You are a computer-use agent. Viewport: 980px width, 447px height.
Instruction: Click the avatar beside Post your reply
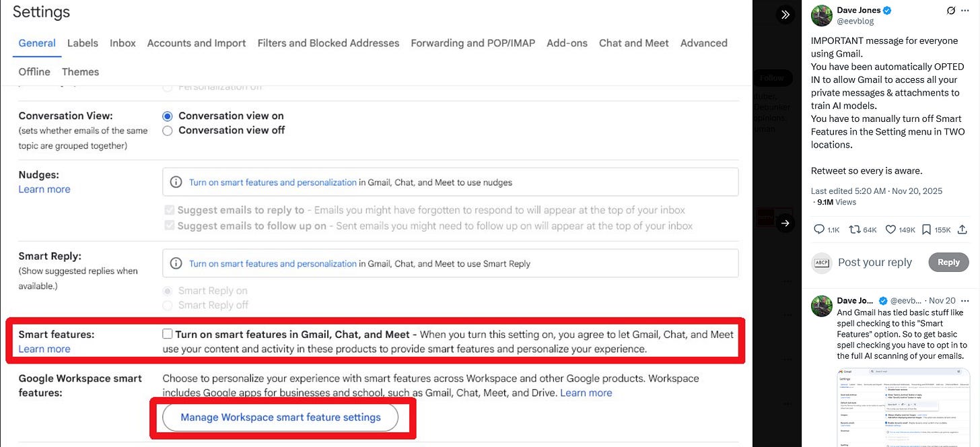pos(821,263)
